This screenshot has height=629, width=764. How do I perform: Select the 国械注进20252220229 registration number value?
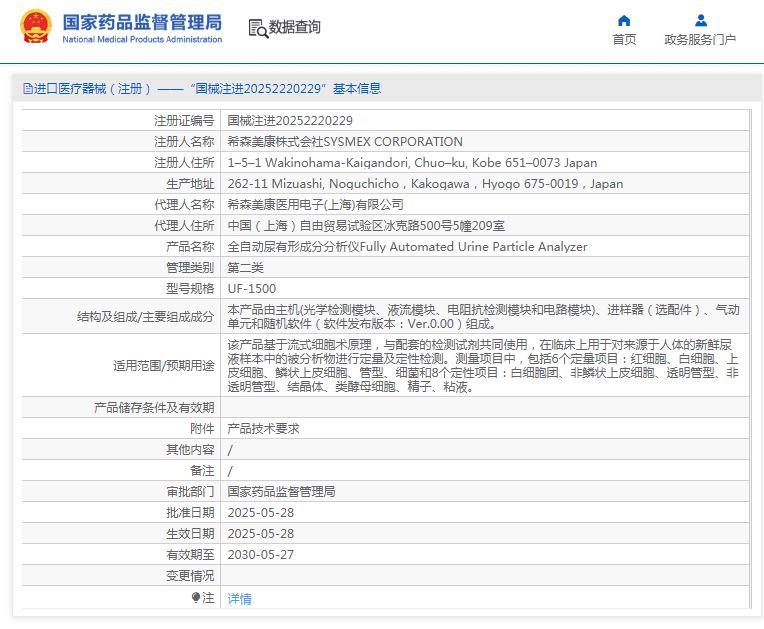click(290, 120)
